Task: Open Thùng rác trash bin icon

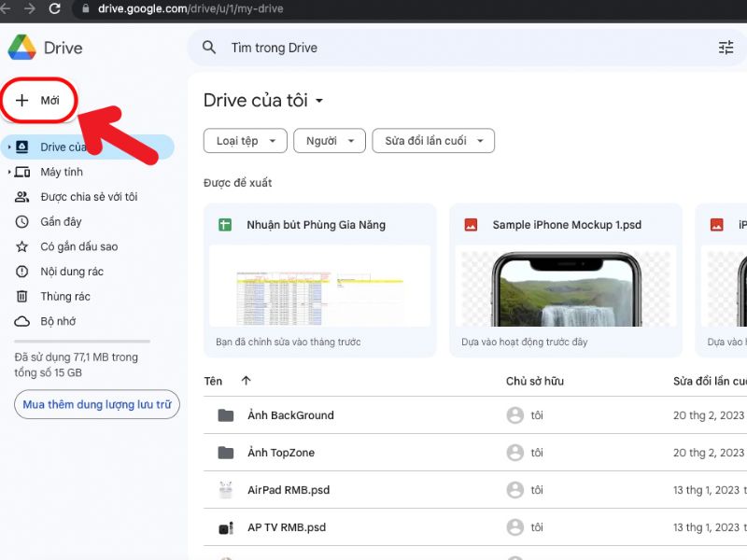Action: pyautogui.click(x=21, y=296)
